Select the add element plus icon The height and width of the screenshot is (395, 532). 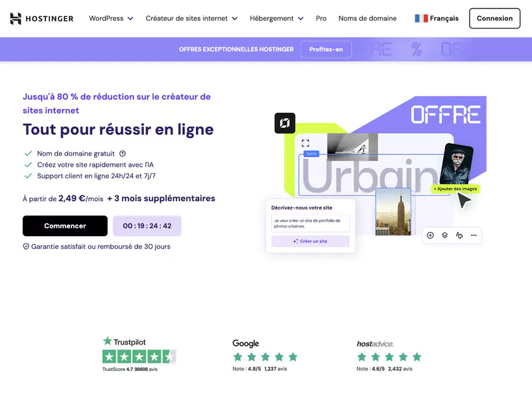pyautogui.click(x=430, y=235)
